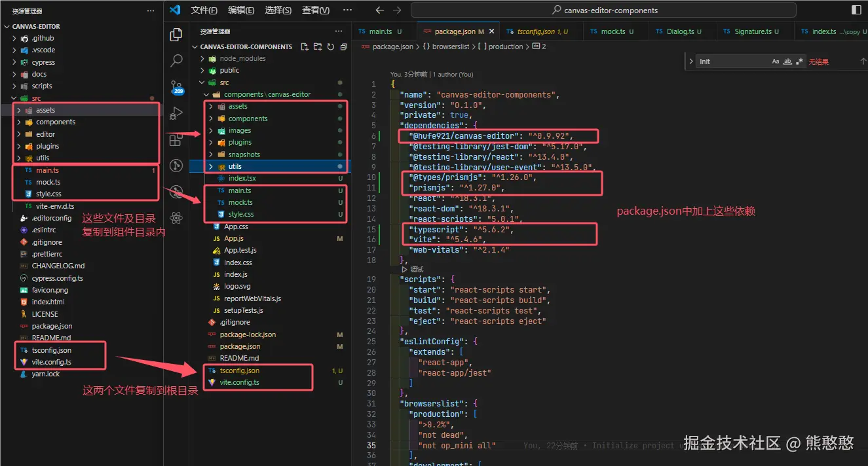
Task: Go forward with the navigation arrow
Action: click(x=397, y=10)
